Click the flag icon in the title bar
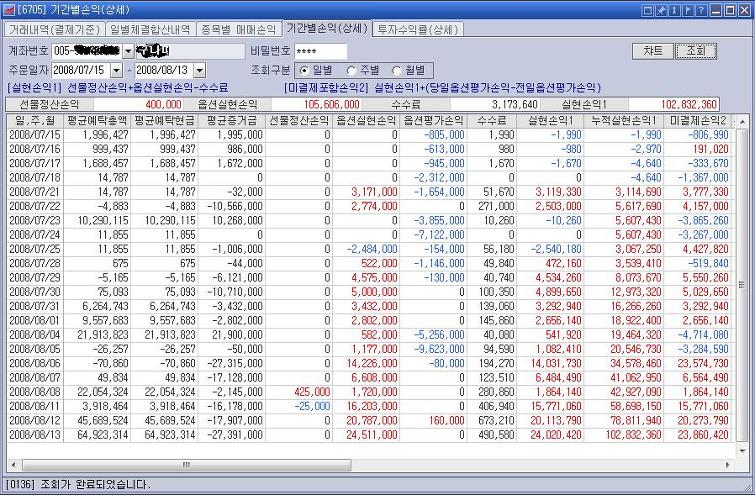755x495 pixels. click(x=688, y=10)
